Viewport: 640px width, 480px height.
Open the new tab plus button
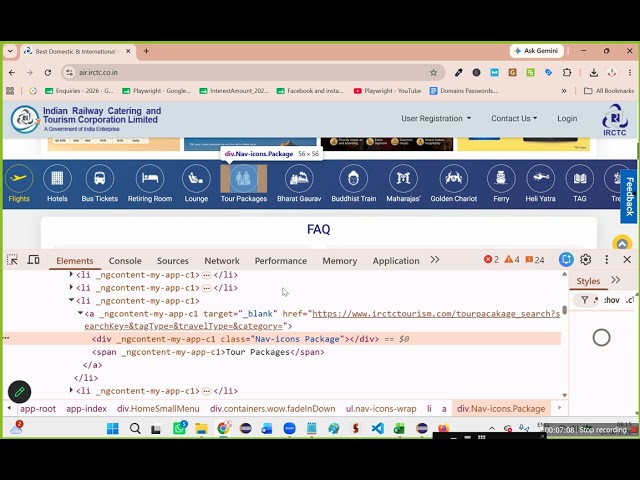point(146,51)
